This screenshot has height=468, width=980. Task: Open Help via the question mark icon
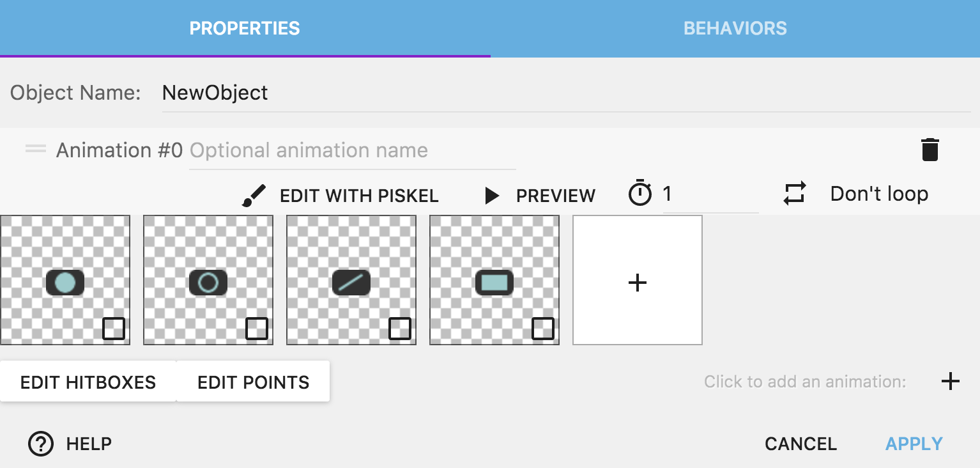pos(40,444)
